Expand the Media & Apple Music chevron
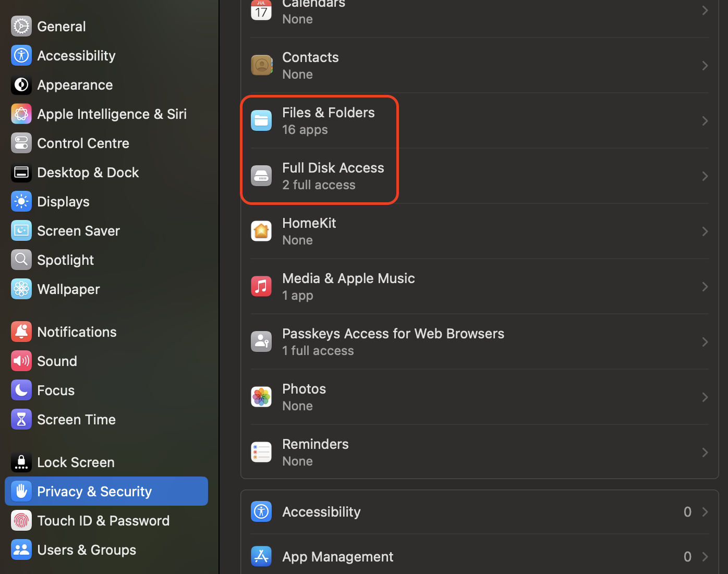The width and height of the screenshot is (728, 574). point(705,286)
